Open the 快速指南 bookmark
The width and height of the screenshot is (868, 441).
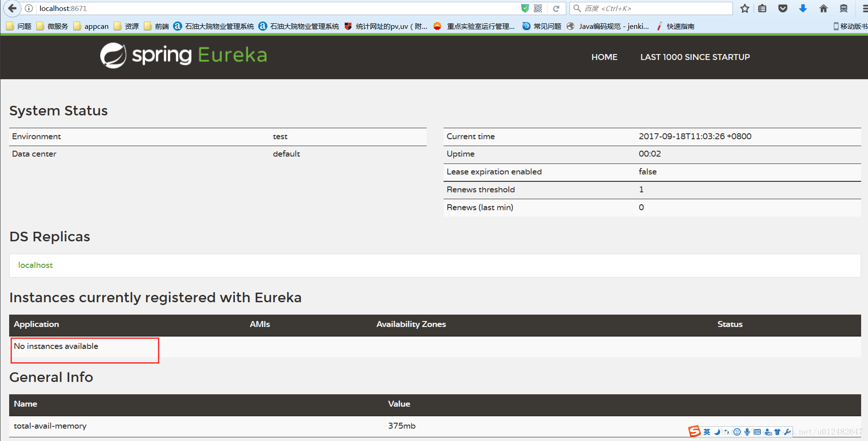coord(676,26)
